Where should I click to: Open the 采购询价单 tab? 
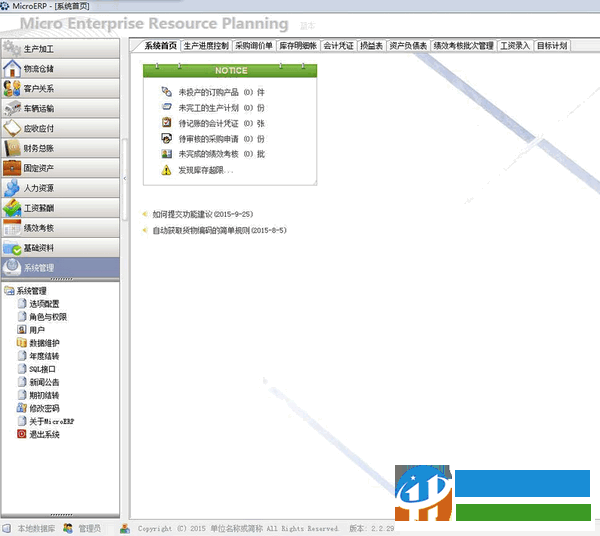click(254, 46)
